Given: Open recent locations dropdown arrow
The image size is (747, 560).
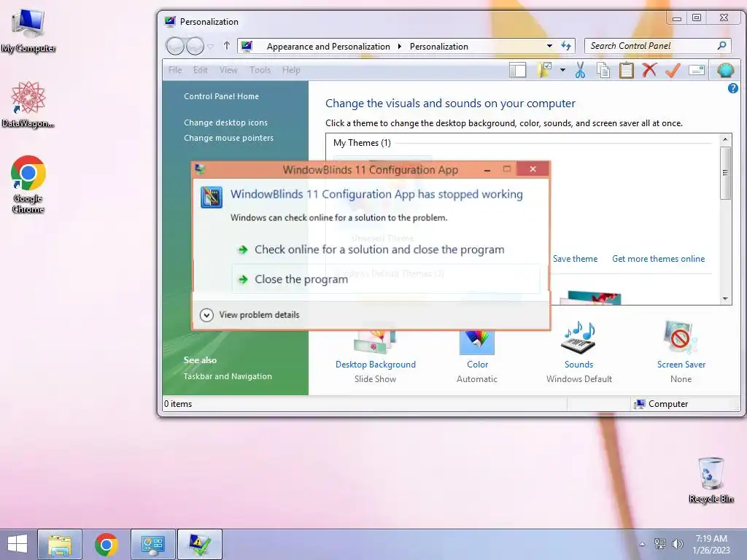Looking at the screenshot, I should pos(211,46).
